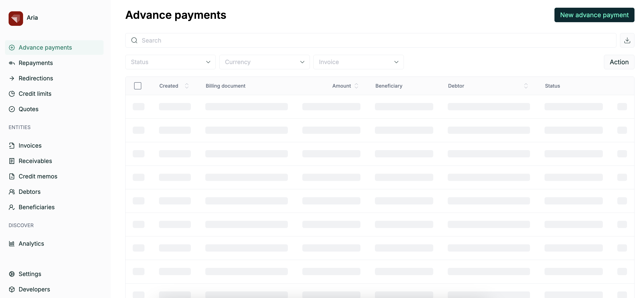This screenshot has width=644, height=298.
Task: Click the Billing document column header
Action: tap(225, 86)
